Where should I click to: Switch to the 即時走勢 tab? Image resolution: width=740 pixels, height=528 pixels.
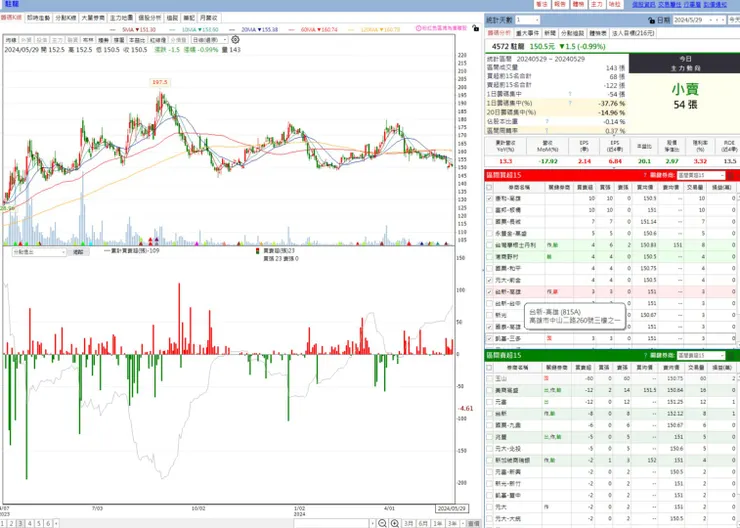(39, 17)
